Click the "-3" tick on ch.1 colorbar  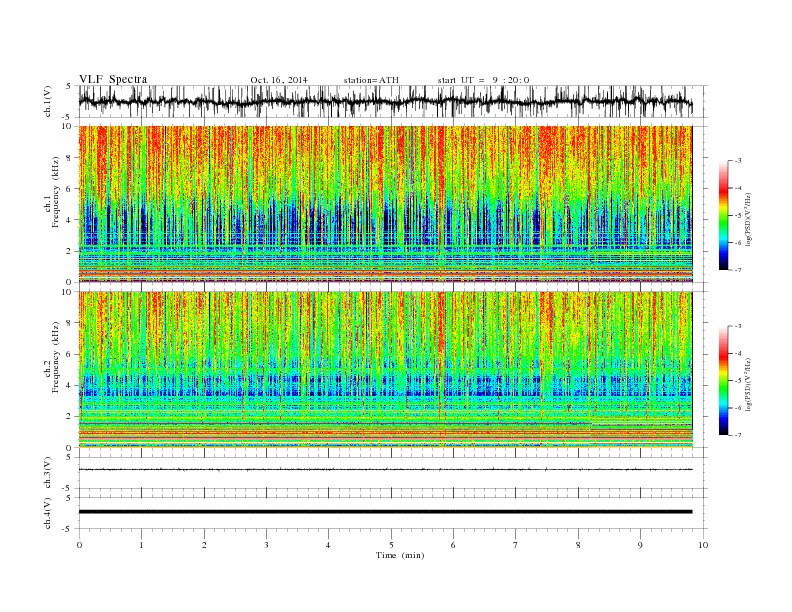738,161
